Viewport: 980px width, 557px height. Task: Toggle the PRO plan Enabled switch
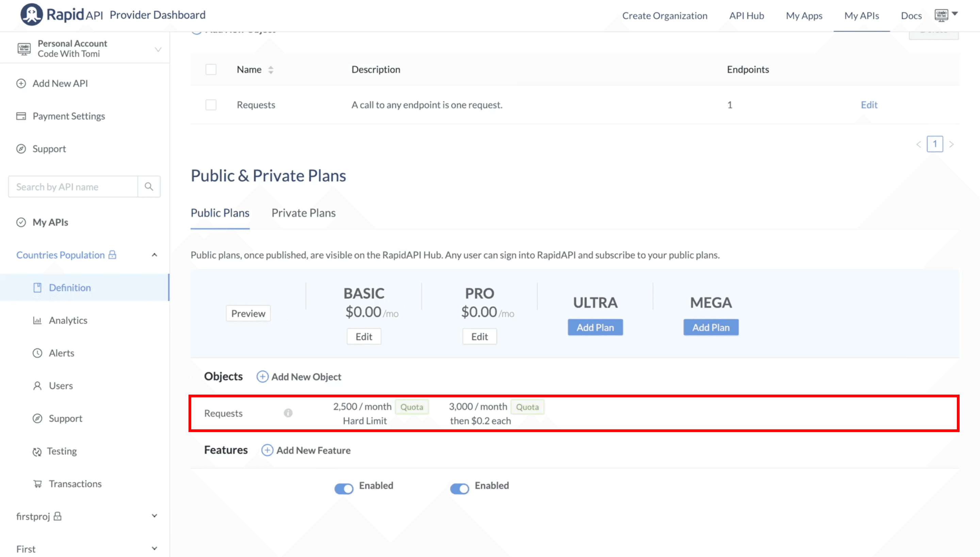coord(459,489)
